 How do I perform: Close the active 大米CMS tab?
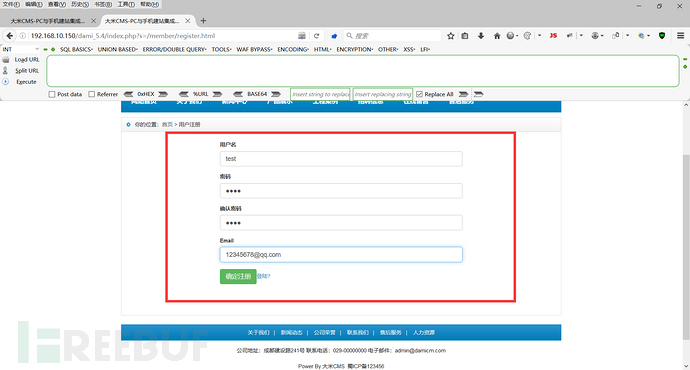pos(188,21)
